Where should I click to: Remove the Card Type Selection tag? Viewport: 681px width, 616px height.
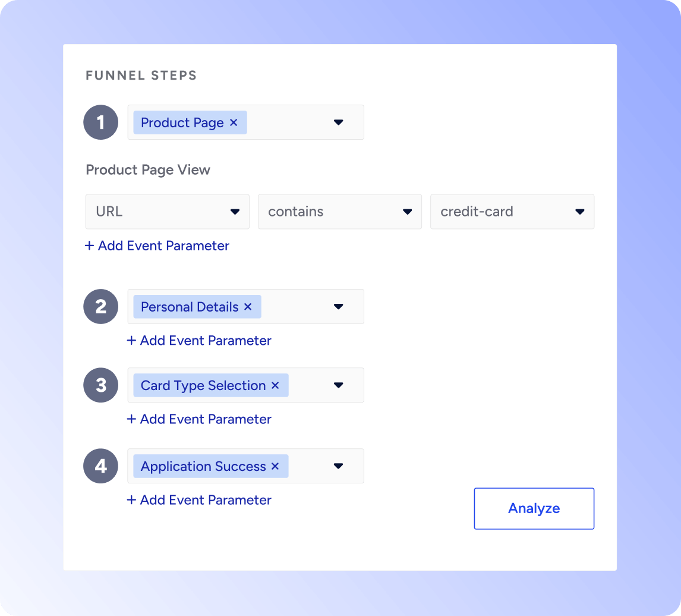pyautogui.click(x=275, y=385)
